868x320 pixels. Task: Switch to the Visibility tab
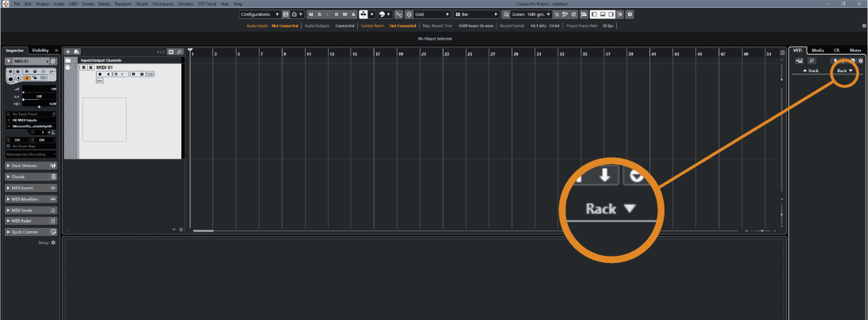point(40,51)
